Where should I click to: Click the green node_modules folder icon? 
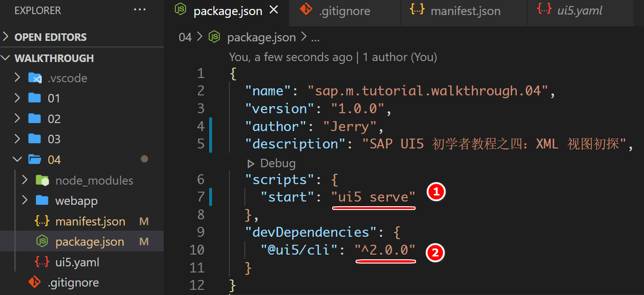click(x=43, y=180)
